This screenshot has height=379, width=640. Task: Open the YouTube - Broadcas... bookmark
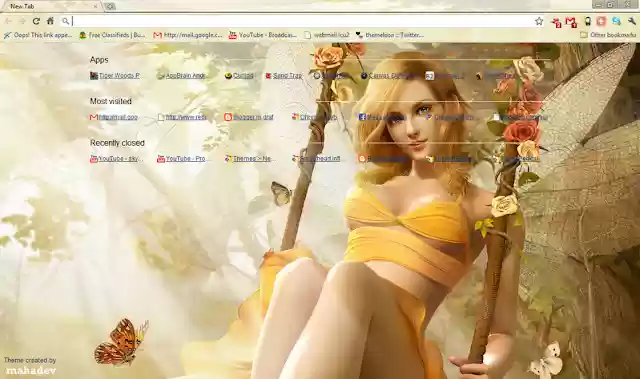click(x=263, y=35)
